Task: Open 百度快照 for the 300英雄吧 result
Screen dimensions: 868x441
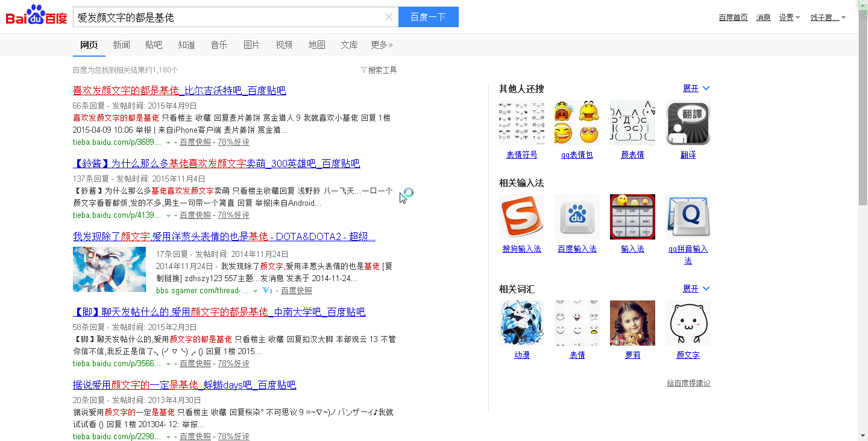Action: coord(195,215)
